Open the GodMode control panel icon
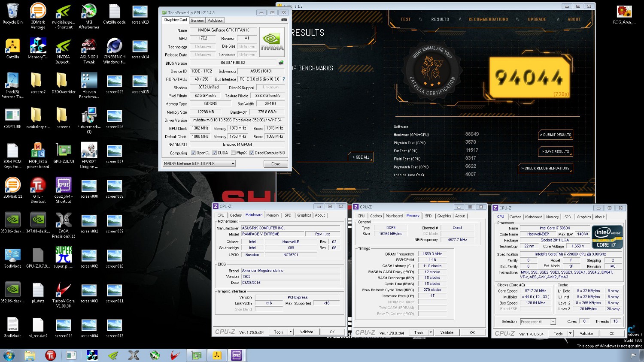The height and width of the screenshot is (362, 644). 12,257
